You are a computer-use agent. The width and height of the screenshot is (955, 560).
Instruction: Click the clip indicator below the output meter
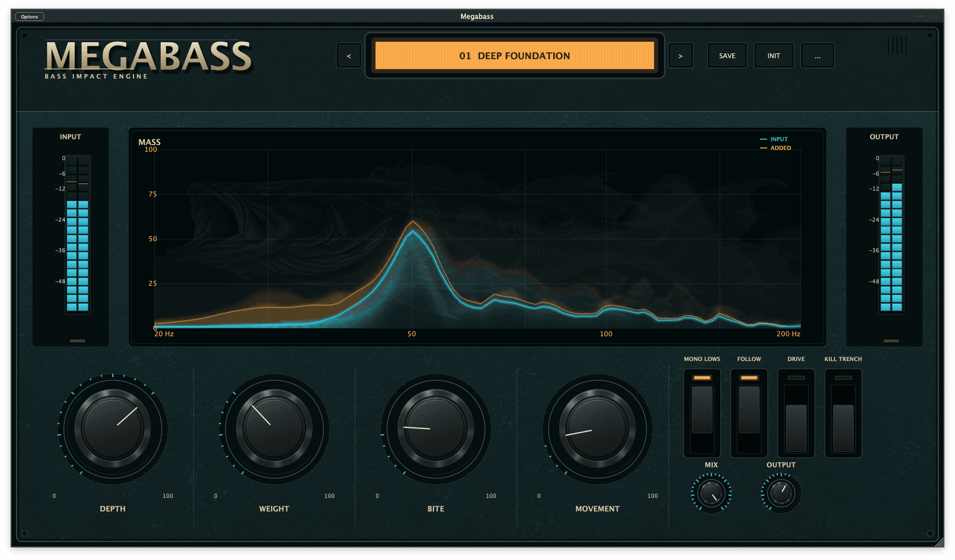click(x=891, y=341)
